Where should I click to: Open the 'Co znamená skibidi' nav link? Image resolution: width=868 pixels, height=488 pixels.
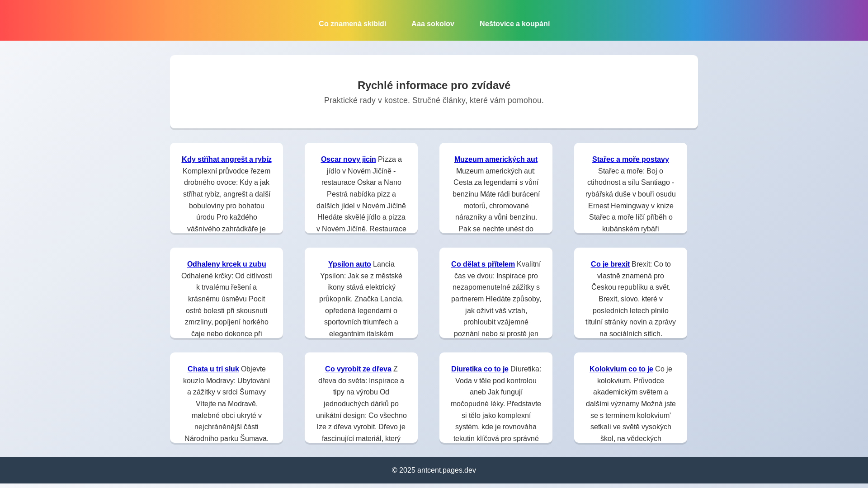tap(352, 24)
